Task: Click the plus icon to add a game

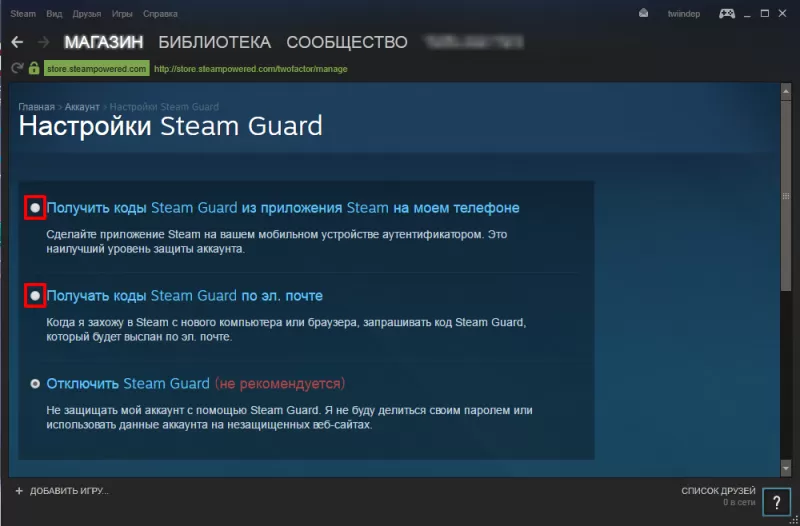Action: point(19,491)
